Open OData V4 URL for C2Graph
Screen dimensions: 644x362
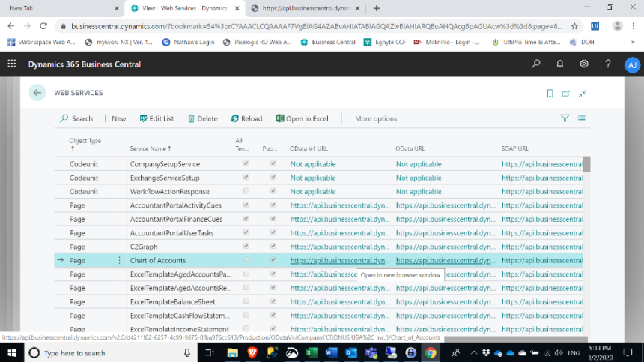tap(340, 246)
